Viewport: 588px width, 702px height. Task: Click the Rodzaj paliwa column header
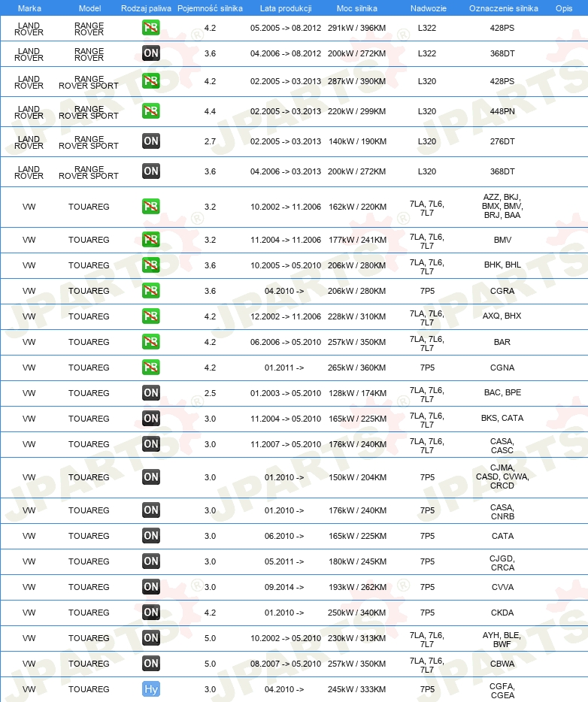click(x=146, y=8)
